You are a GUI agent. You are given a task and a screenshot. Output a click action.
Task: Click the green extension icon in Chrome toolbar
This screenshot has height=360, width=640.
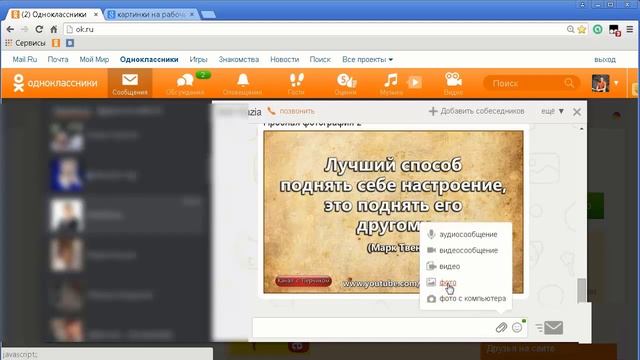coord(598,29)
